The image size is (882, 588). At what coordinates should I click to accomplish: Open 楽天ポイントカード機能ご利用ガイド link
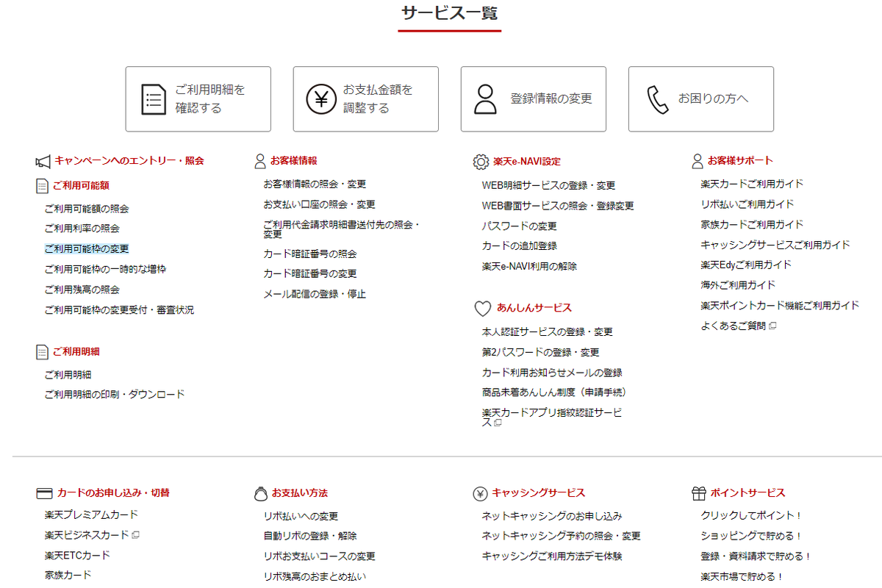pyautogui.click(x=779, y=305)
